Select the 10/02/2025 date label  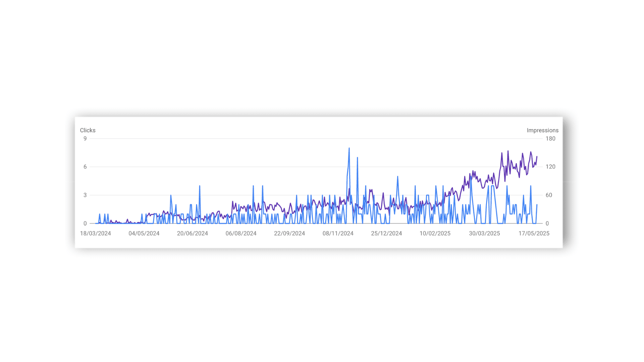point(435,233)
